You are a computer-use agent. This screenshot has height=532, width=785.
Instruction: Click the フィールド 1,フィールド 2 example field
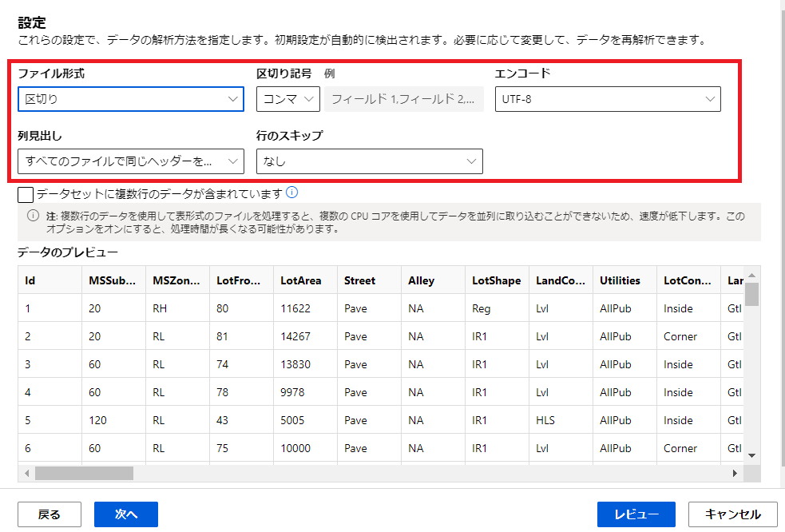(404, 99)
